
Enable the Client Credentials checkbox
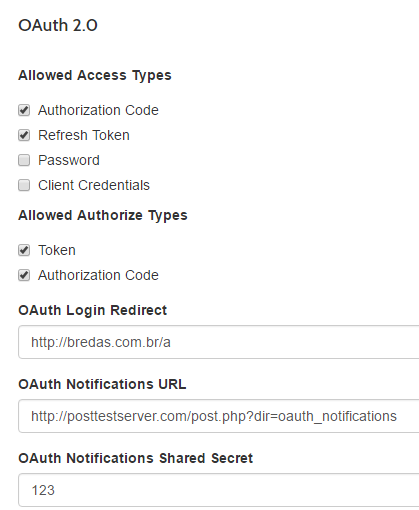point(24,185)
